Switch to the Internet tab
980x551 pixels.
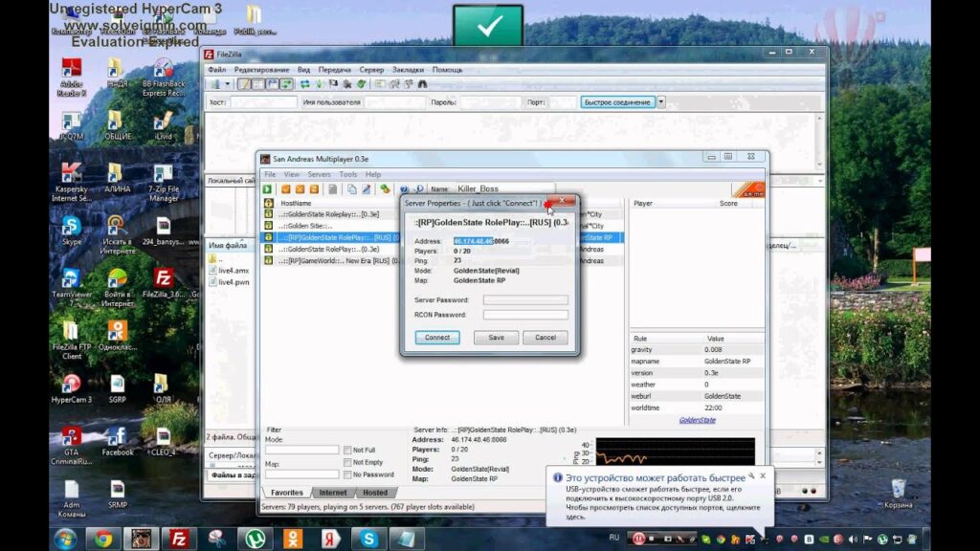click(x=332, y=493)
